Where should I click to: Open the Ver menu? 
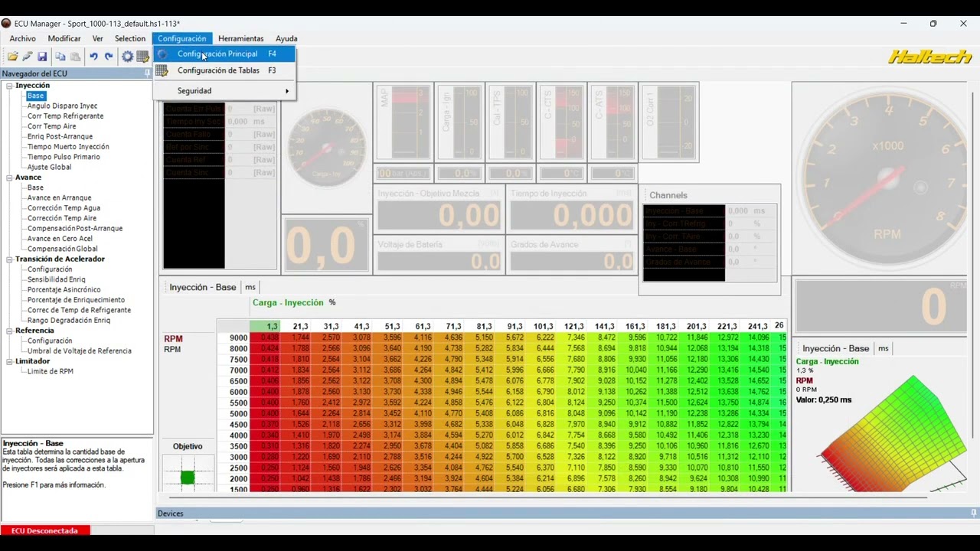98,38
